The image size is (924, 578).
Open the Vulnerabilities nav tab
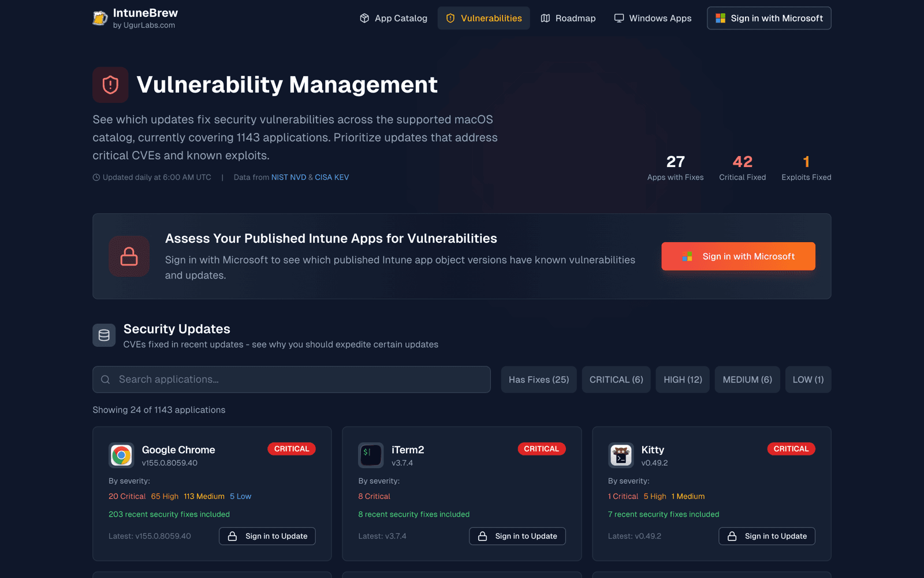tap(483, 18)
